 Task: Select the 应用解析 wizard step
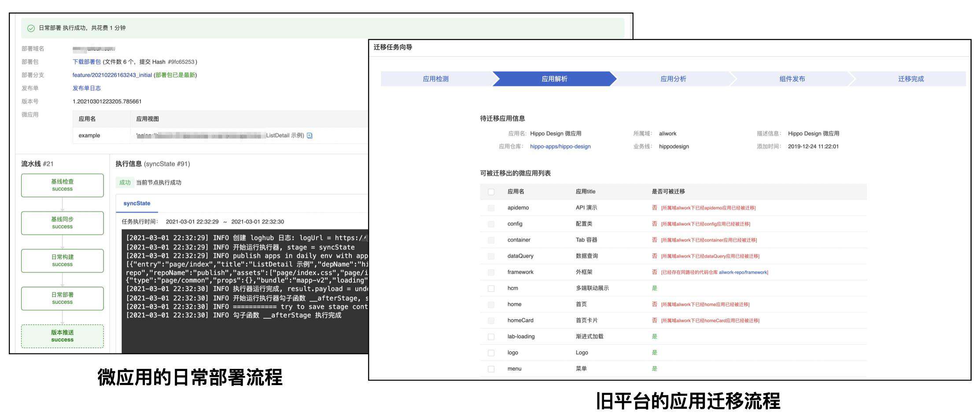554,79
